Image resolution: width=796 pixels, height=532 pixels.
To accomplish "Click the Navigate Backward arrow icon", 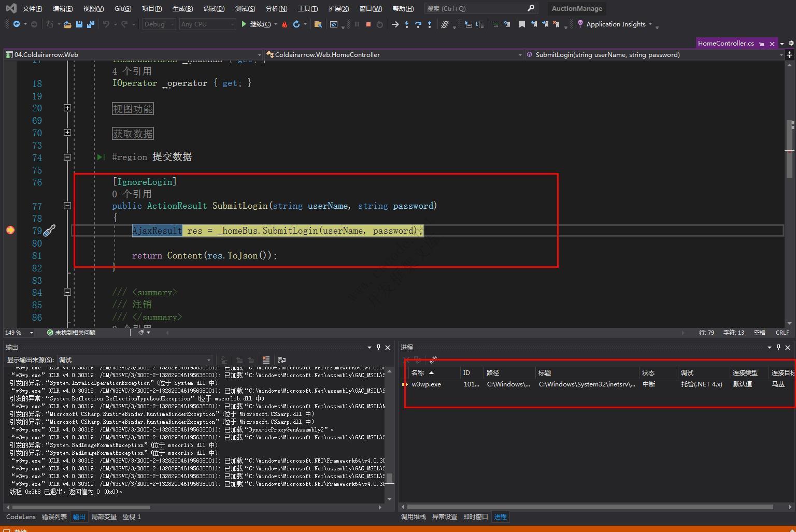I will point(17,24).
